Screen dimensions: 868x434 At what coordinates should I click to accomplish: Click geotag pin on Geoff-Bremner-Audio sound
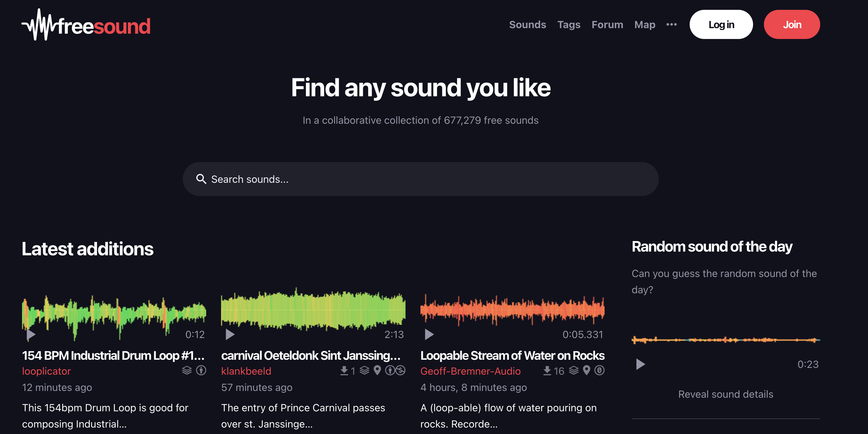587,370
